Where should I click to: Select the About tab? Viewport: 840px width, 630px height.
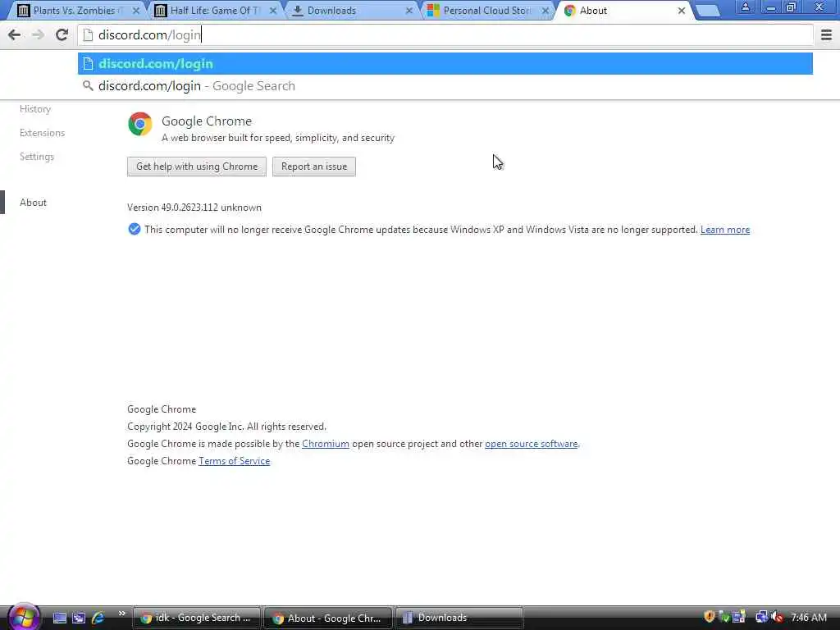click(x=624, y=10)
